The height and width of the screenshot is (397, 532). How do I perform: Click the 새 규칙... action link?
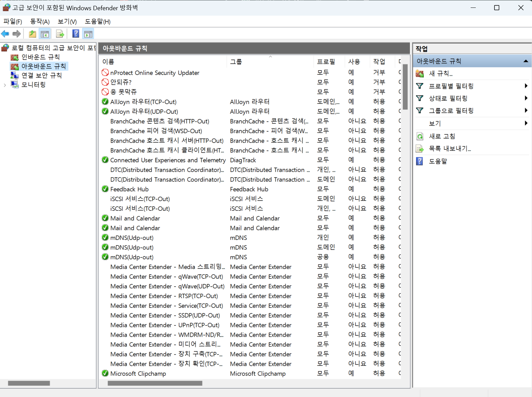pos(441,74)
